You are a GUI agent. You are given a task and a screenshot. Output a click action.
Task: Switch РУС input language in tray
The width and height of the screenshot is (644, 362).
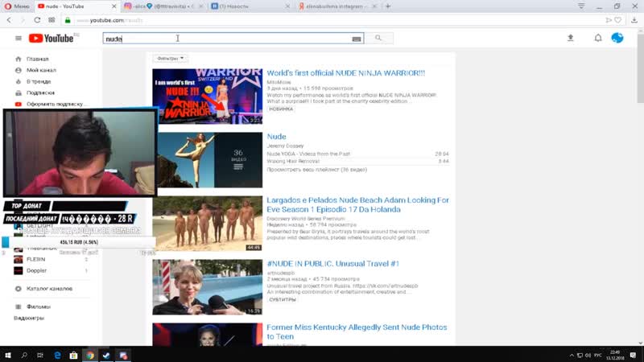click(x=598, y=356)
